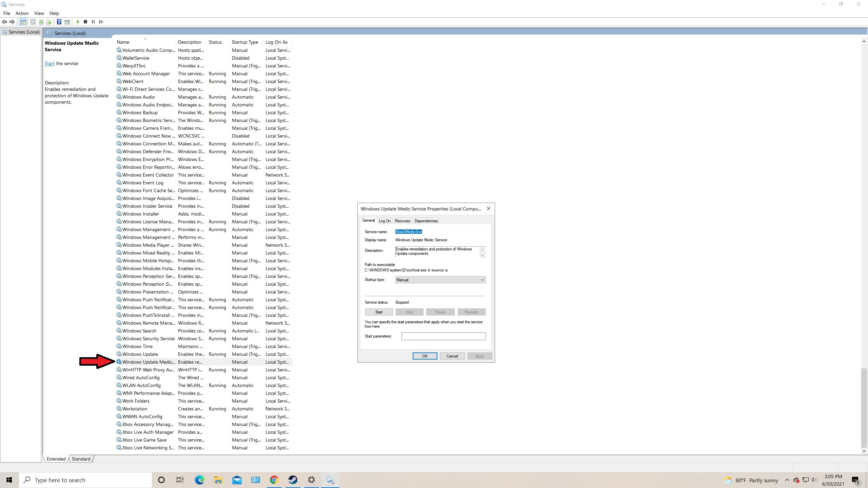The image size is (868, 488).
Task: Open the Startup type dropdown
Action: point(440,280)
